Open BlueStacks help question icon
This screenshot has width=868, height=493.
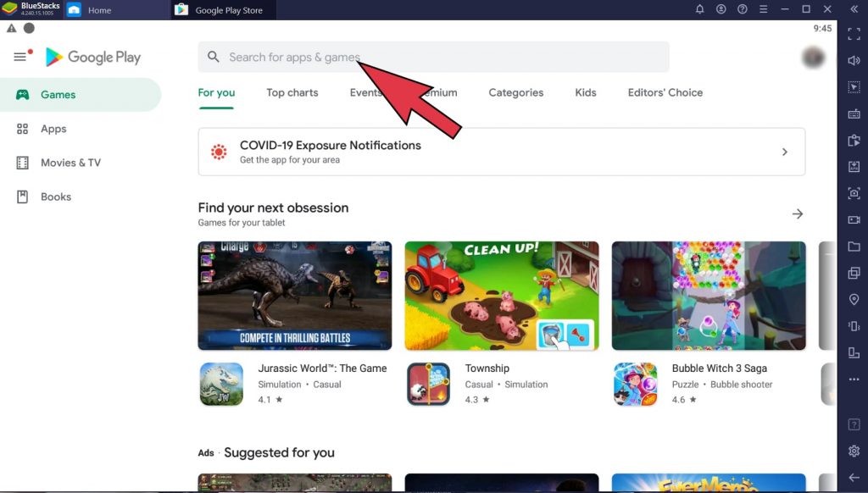(x=743, y=9)
